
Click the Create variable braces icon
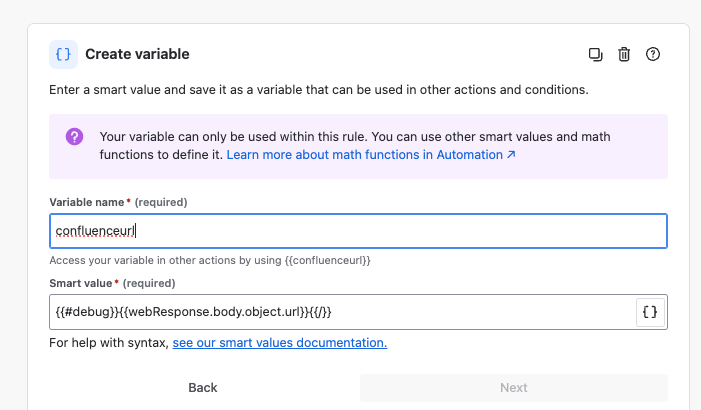(x=64, y=54)
